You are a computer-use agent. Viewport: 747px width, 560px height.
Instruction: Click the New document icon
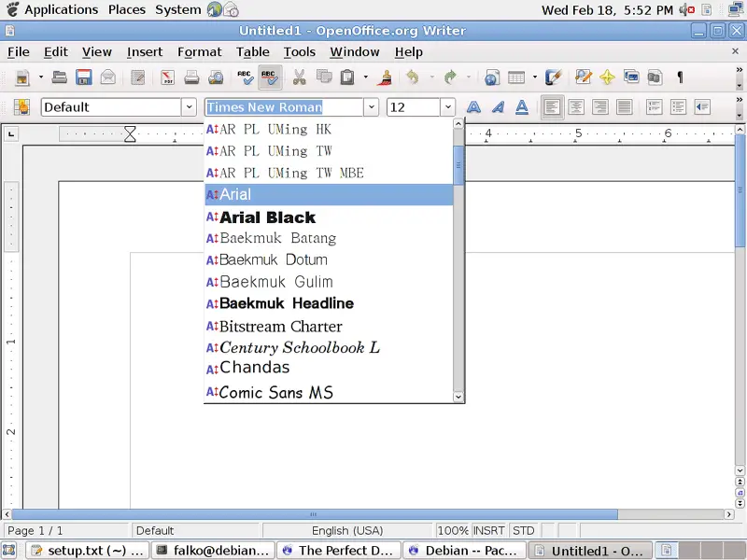click(x=22, y=77)
